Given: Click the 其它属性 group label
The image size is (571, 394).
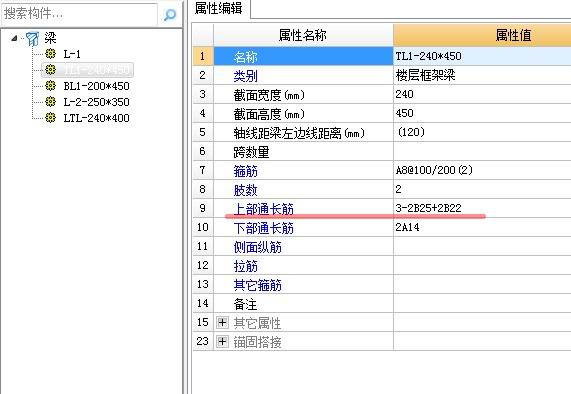Looking at the screenshot, I should coord(257,323).
